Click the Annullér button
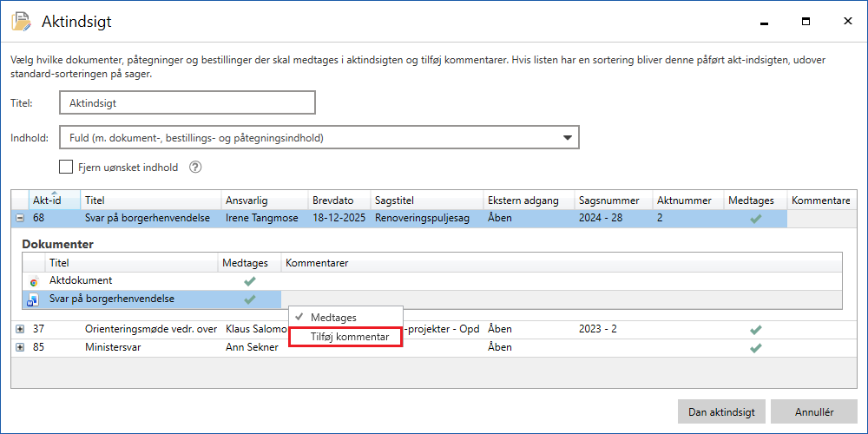The width and height of the screenshot is (868, 434). point(813,412)
